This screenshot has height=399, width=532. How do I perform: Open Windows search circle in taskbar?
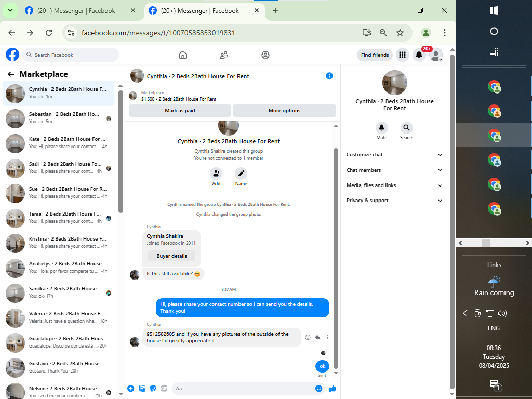coord(494,31)
